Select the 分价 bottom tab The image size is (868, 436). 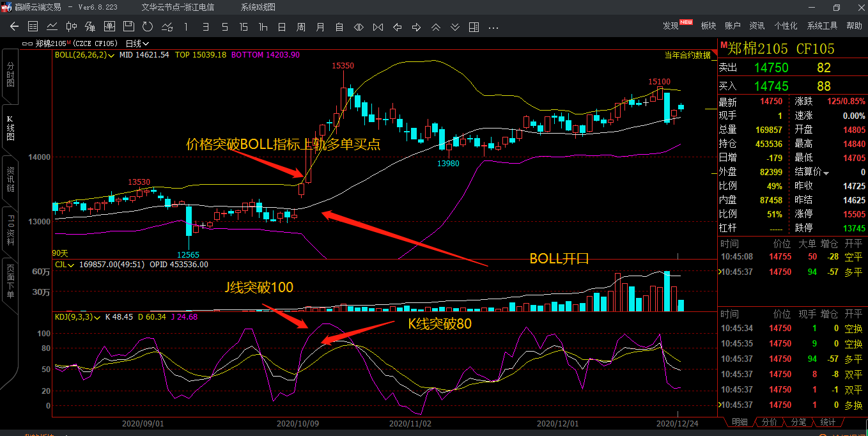tap(770, 422)
